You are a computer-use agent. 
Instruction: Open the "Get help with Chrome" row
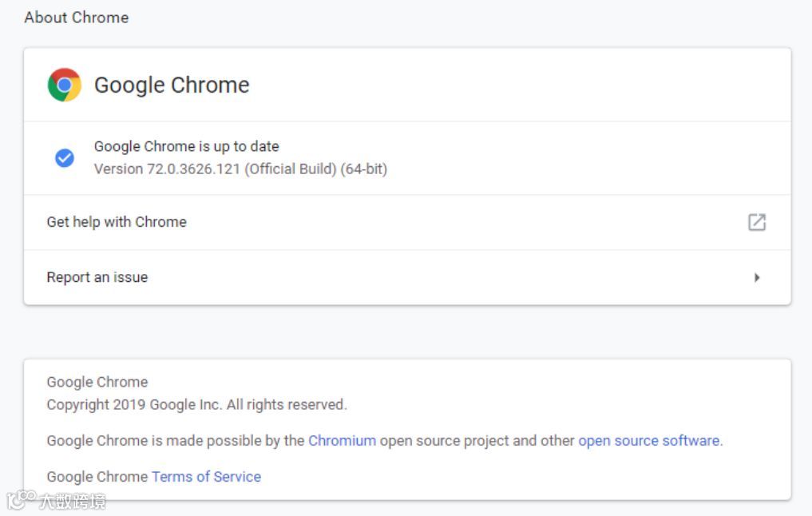pos(117,222)
